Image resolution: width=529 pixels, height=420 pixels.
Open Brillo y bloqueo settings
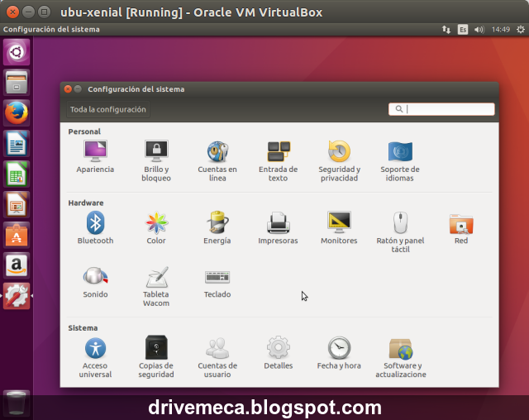coord(156,160)
